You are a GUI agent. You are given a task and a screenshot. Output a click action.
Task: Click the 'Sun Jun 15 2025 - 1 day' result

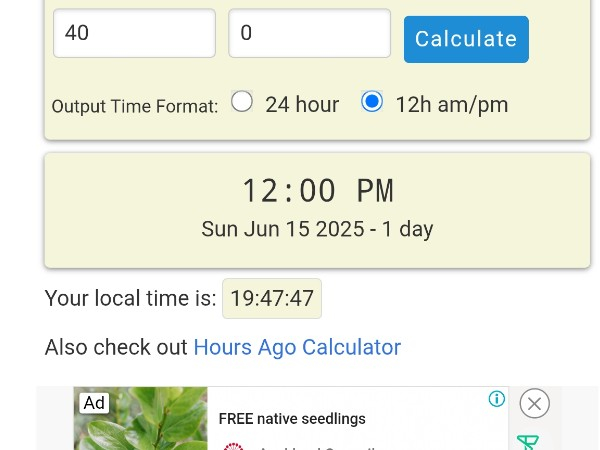pyautogui.click(x=317, y=229)
